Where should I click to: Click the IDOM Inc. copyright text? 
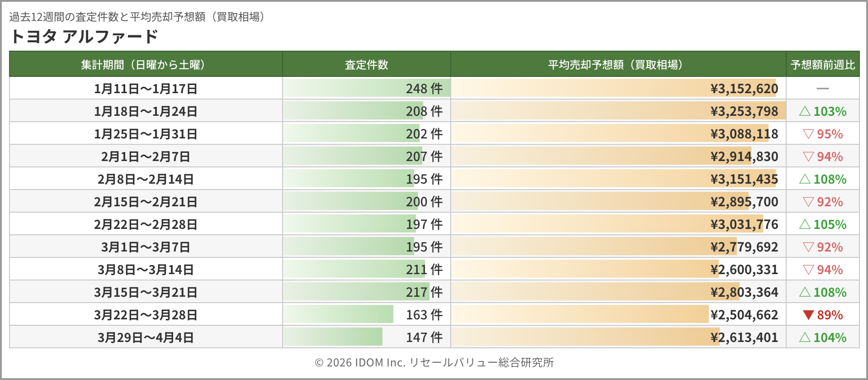point(434,362)
